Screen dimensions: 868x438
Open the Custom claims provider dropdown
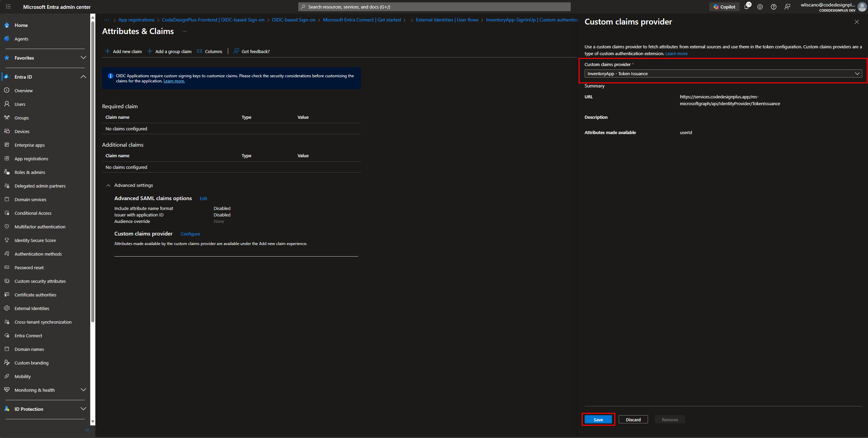723,74
